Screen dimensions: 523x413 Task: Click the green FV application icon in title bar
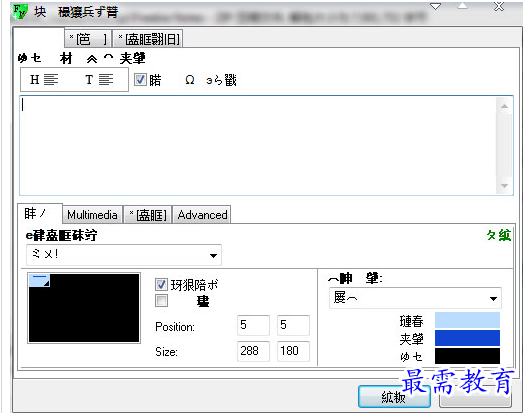point(20,11)
